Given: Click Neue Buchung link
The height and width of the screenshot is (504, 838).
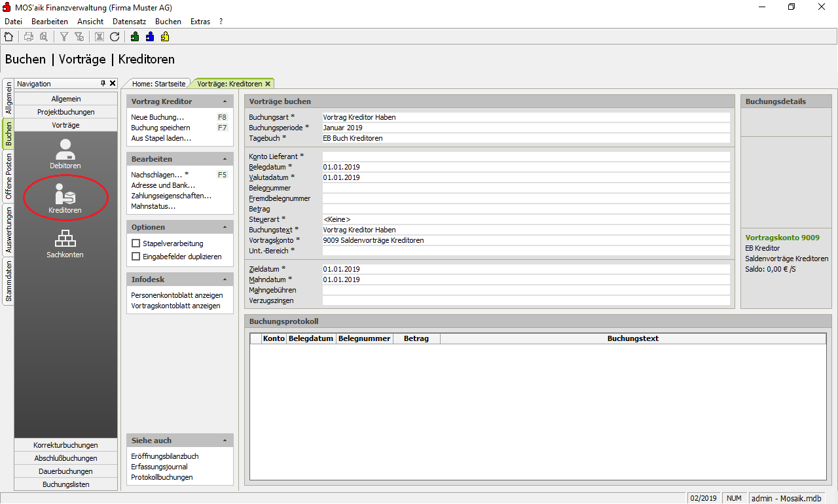Looking at the screenshot, I should (x=157, y=117).
